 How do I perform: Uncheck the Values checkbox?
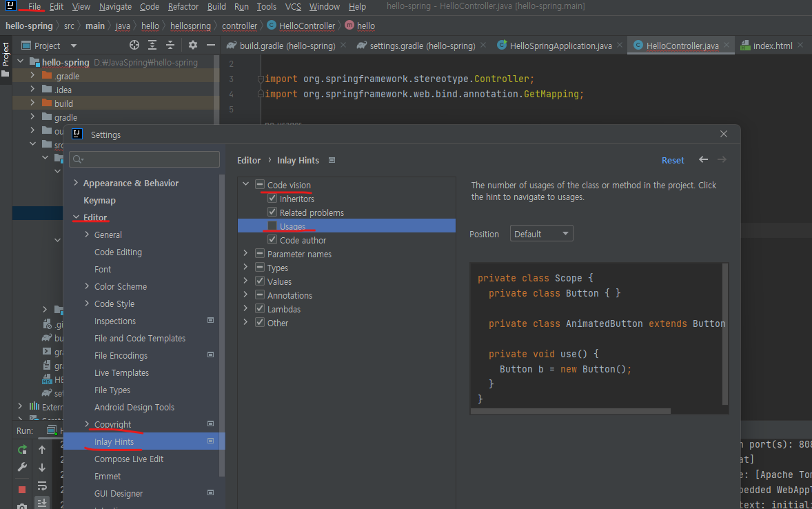(260, 281)
